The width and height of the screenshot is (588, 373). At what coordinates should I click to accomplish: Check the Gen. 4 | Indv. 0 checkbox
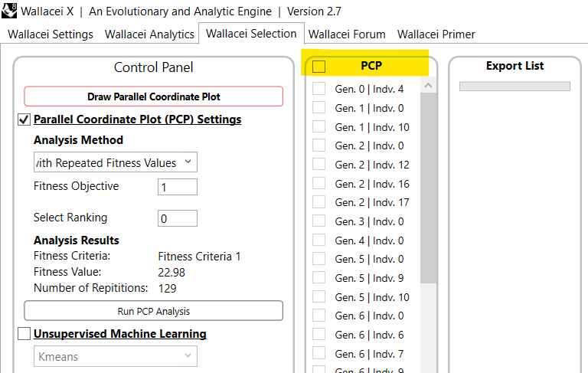pos(318,240)
